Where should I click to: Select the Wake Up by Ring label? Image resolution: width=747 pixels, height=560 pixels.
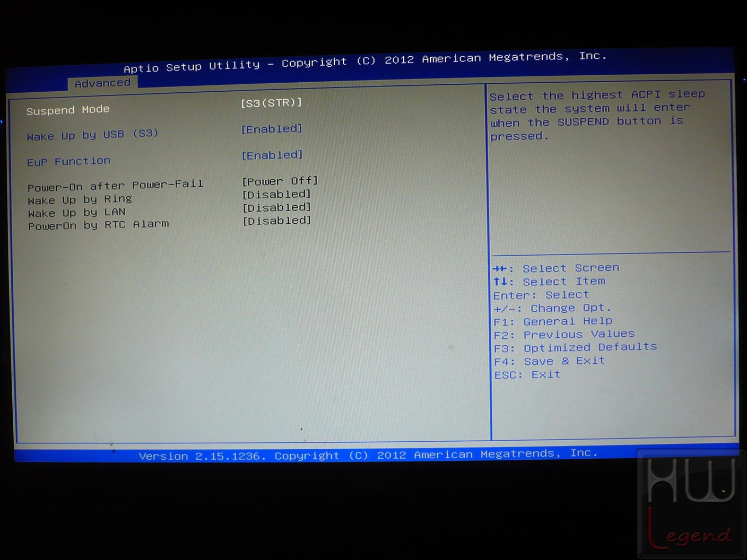click(x=80, y=200)
